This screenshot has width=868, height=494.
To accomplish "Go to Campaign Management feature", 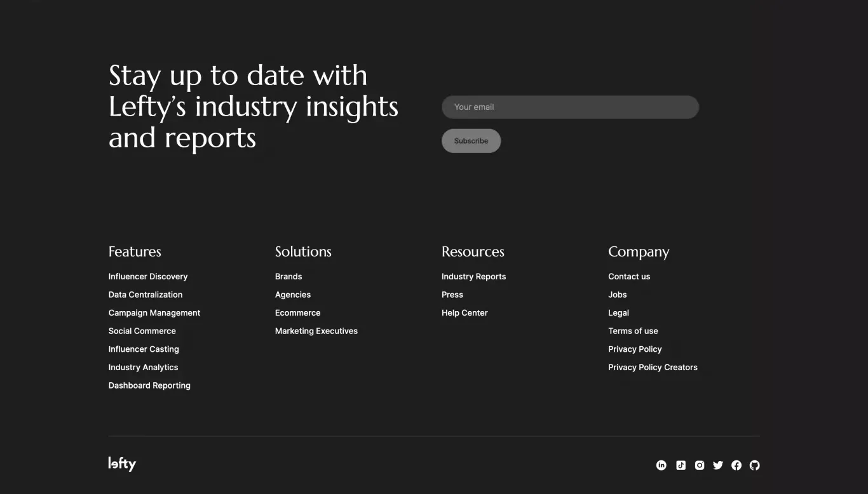I will (154, 313).
